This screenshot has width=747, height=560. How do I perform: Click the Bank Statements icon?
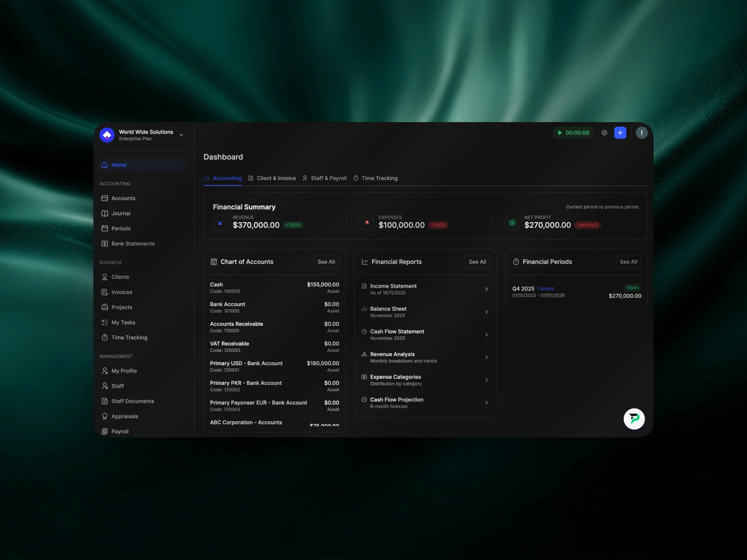(104, 243)
